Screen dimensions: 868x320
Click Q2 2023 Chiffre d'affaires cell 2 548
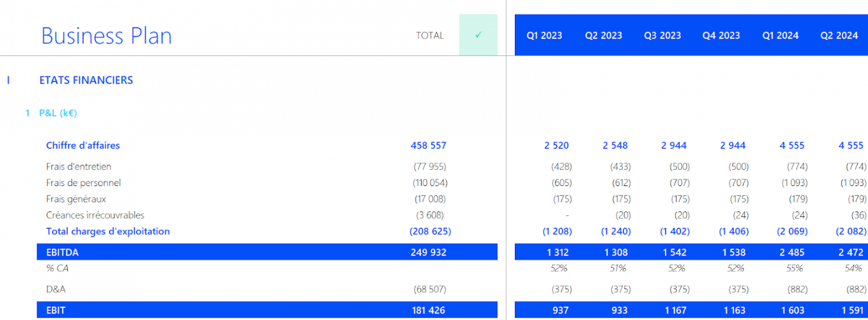click(615, 145)
